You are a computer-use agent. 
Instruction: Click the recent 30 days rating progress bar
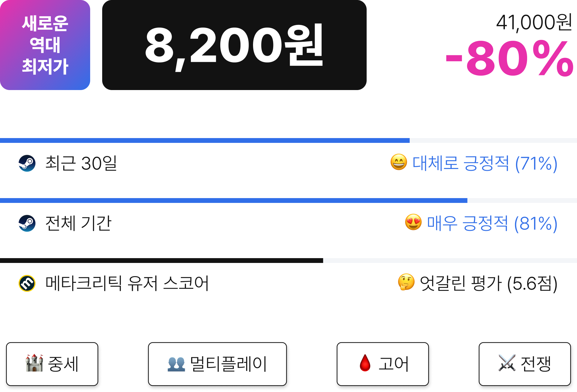pyautogui.click(x=288, y=140)
